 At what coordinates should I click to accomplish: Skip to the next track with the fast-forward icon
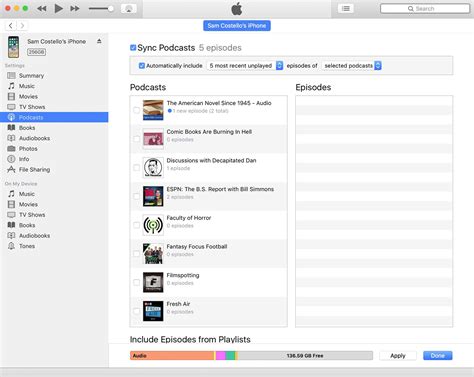pyautogui.click(x=75, y=8)
